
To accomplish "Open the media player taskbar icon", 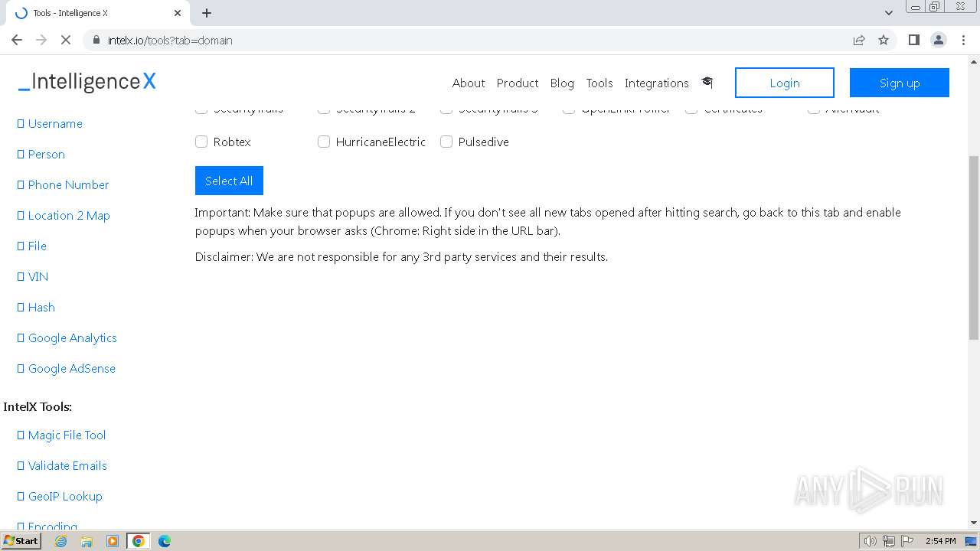I will 113,540.
